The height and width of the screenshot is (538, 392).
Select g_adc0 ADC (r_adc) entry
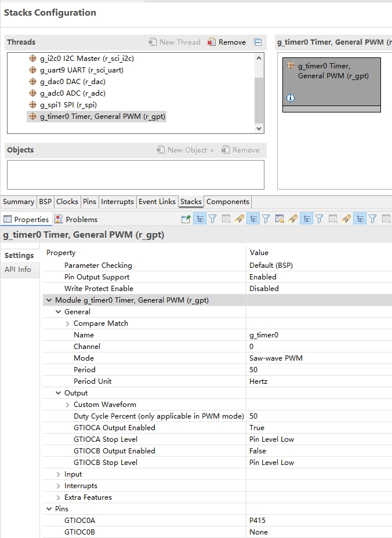point(67,93)
